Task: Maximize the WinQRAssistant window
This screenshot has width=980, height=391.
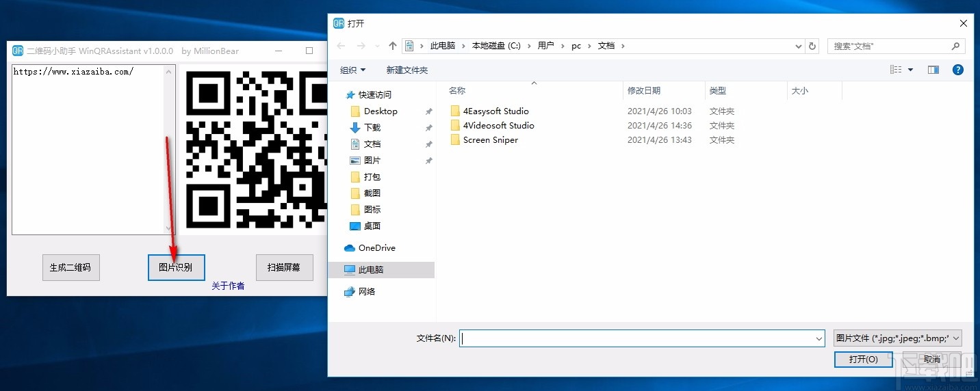Action: [x=309, y=51]
